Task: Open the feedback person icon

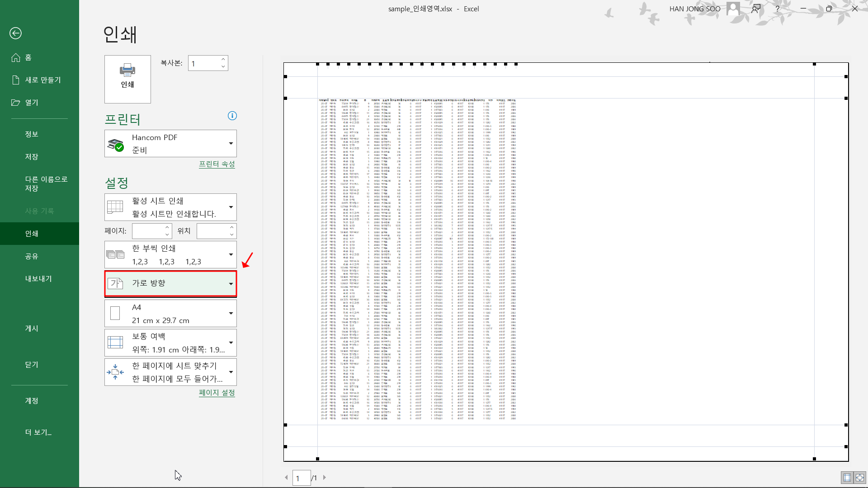Action: (755, 9)
